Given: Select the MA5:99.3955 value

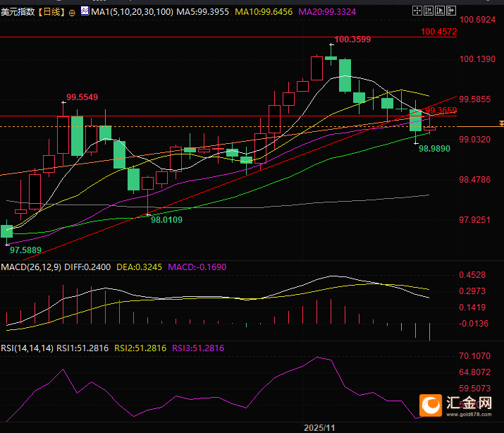Looking at the screenshot, I should [203, 12].
